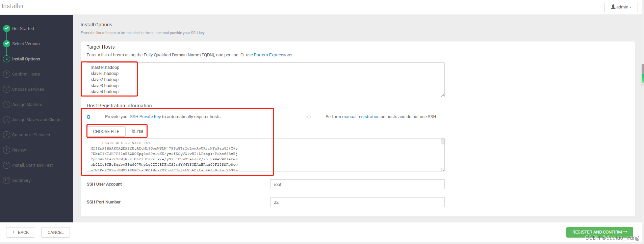Screen dimensions: 644x244
Task: Open Select Version wizard step
Action: click(26, 44)
